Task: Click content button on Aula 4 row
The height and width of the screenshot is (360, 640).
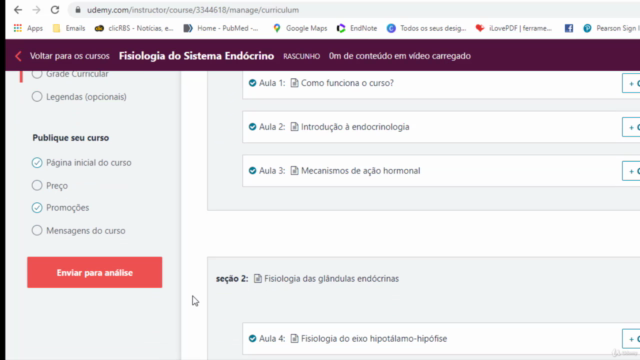Action: coord(631,339)
